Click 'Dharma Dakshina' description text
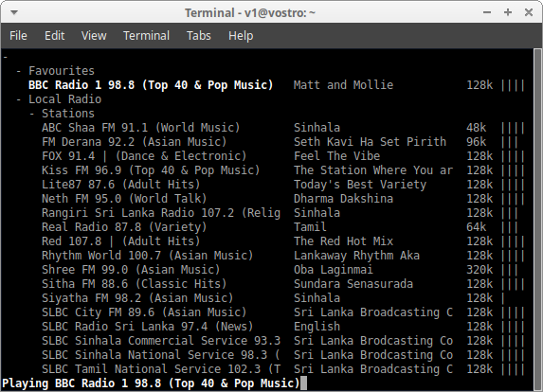Image resolution: width=543 pixels, height=392 pixels. pyautogui.click(x=344, y=199)
